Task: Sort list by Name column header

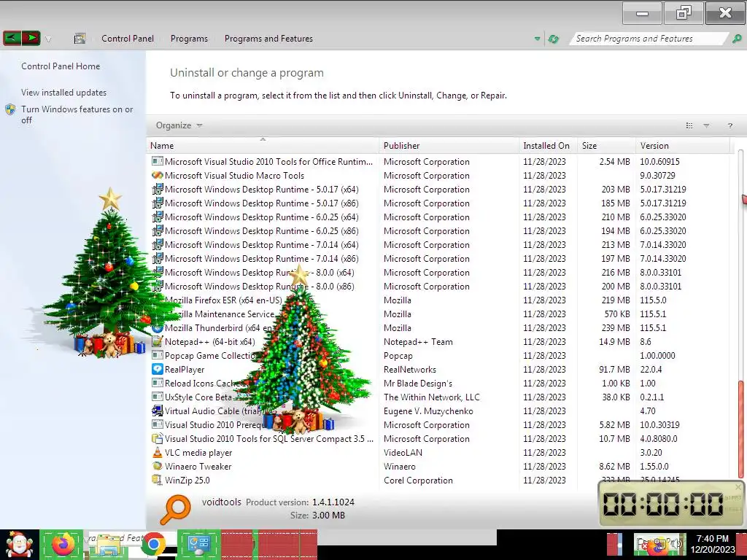Action: tap(263, 146)
